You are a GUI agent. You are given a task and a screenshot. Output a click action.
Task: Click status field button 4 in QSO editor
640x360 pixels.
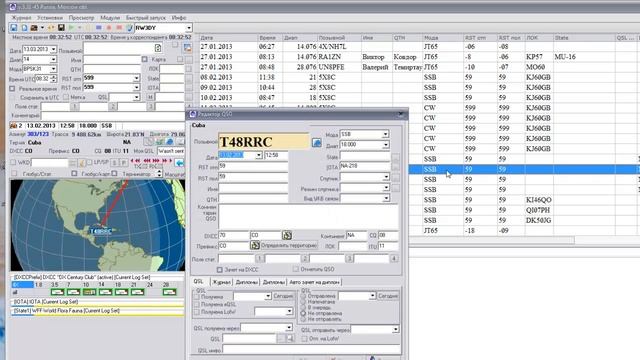pyautogui.click(x=393, y=258)
